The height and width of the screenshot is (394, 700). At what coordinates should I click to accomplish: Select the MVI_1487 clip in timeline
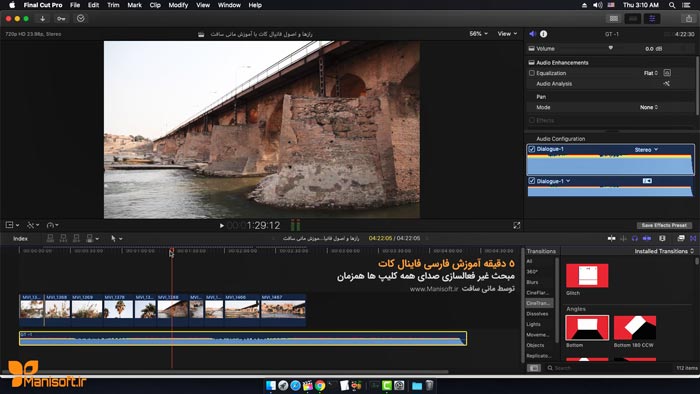tap(283, 309)
